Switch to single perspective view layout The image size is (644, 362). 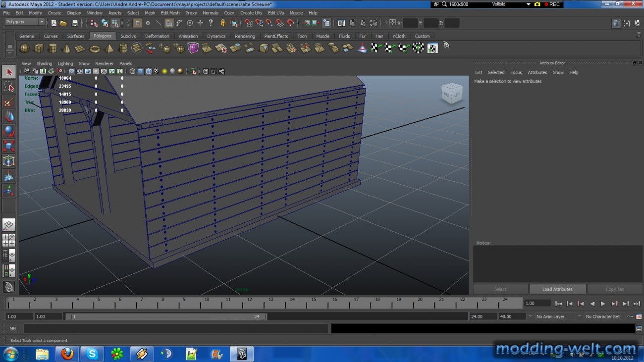(x=9, y=225)
